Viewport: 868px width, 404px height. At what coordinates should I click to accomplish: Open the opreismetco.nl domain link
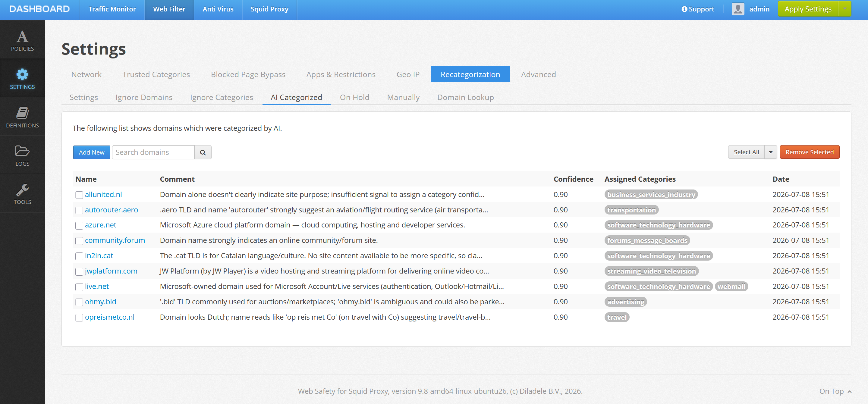109,317
